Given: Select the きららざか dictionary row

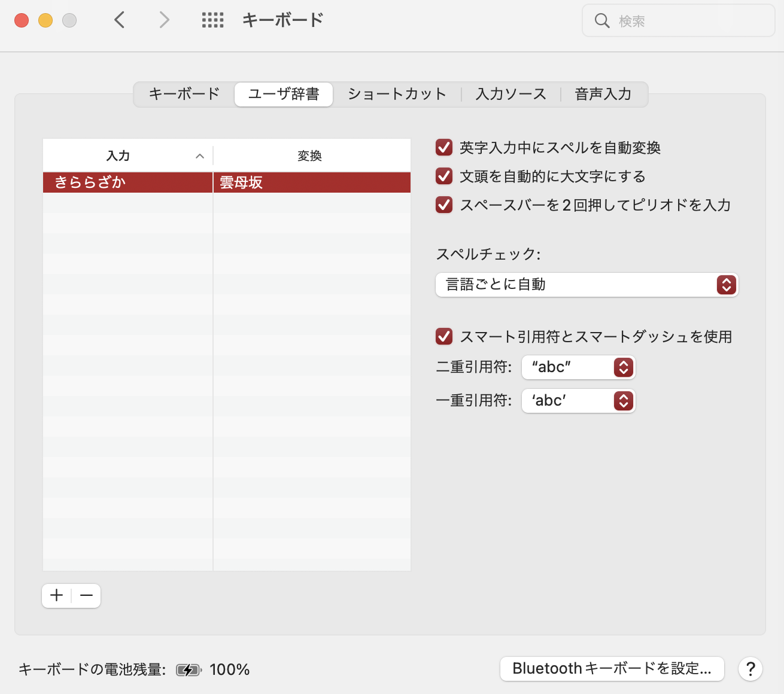Looking at the screenshot, I should coord(127,182).
